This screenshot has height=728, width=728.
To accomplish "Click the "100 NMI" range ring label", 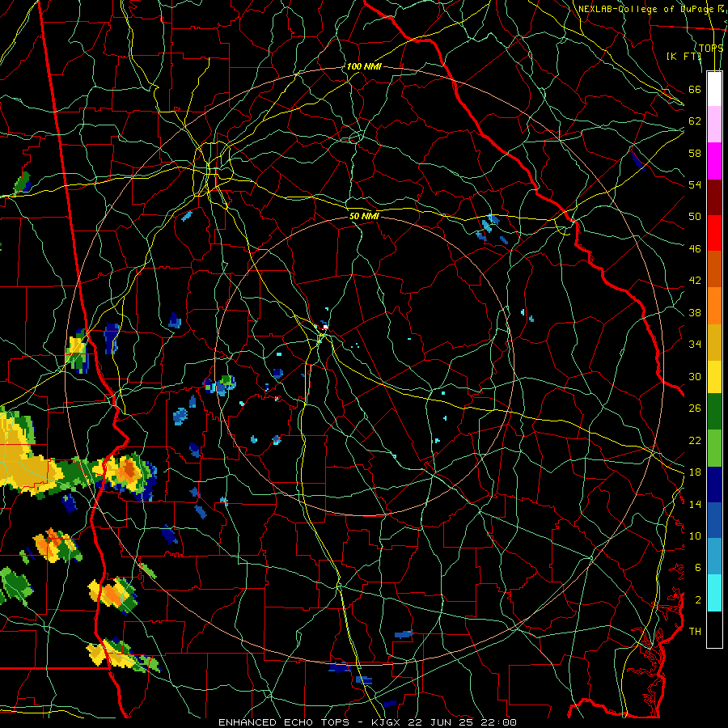I will pyautogui.click(x=363, y=66).
